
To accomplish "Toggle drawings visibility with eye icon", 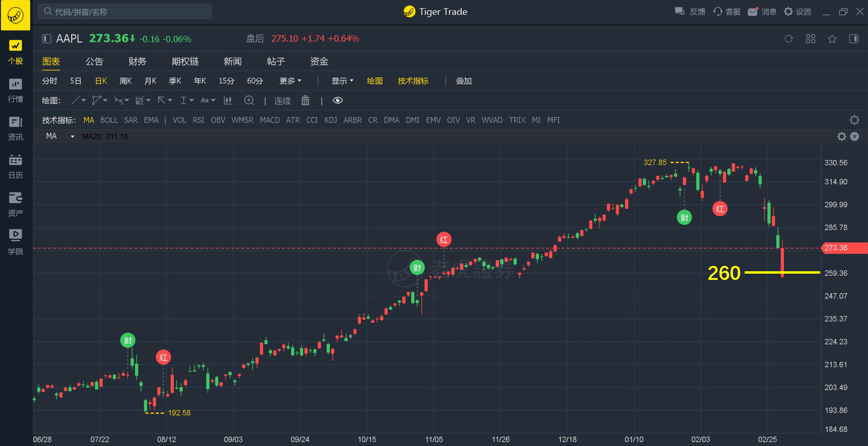I will 338,100.
